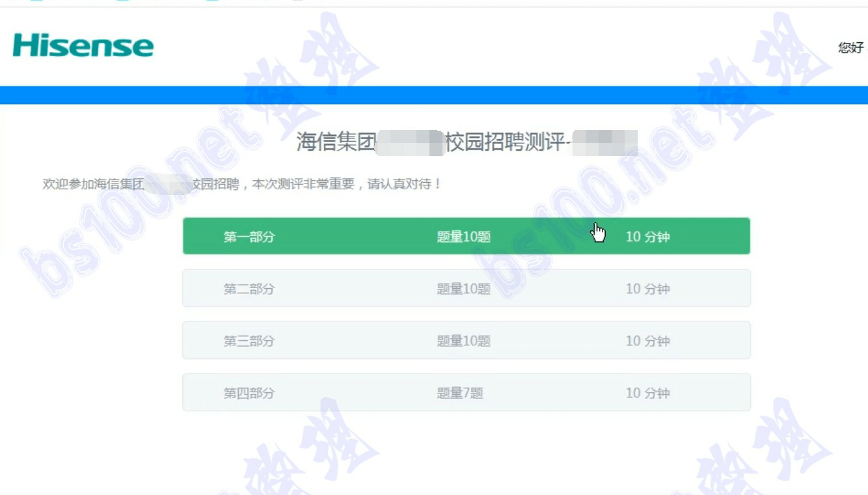Click 题量7题 in the 第四部分 row
This screenshot has width=868, height=495.
click(x=460, y=393)
